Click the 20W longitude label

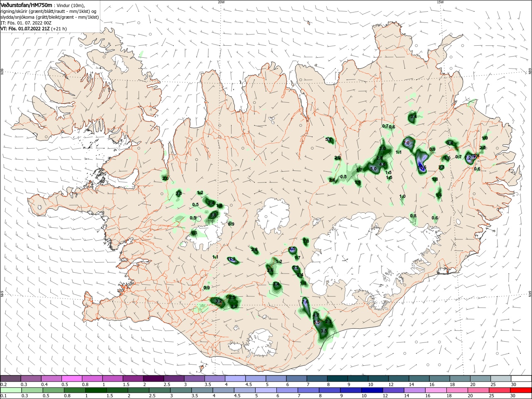221,2
